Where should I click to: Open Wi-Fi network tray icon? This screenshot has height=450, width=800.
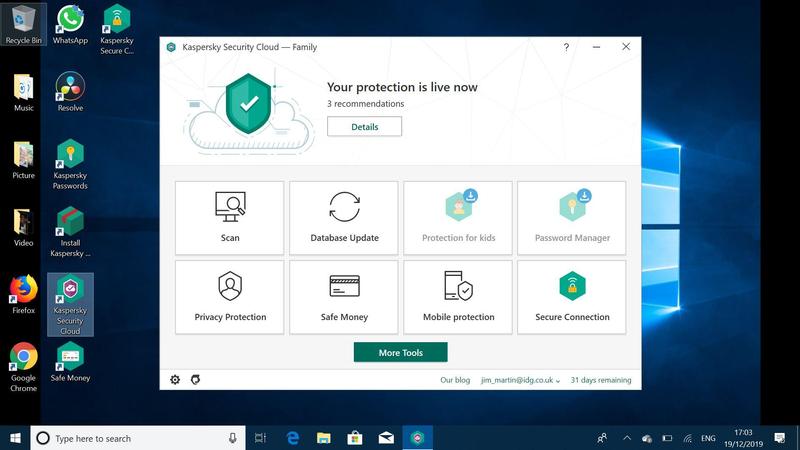coord(687,438)
